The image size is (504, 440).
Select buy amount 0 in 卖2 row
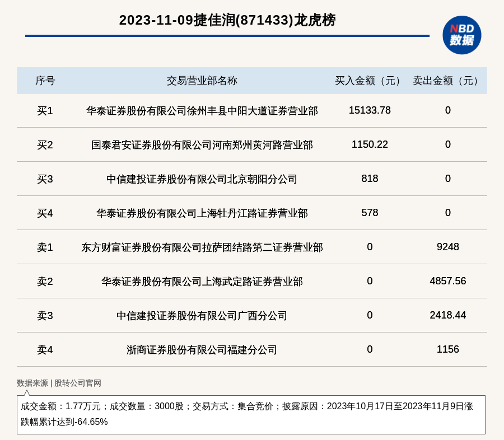pyautogui.click(x=370, y=281)
